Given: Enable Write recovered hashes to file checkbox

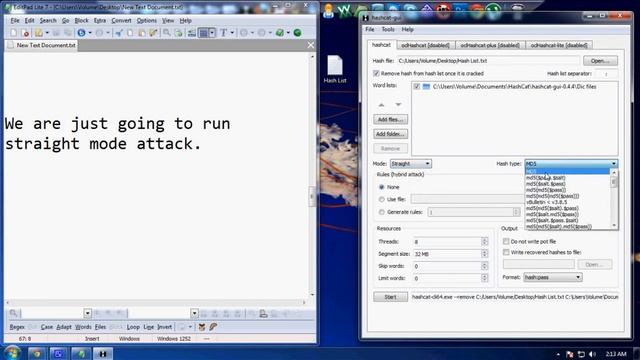Looking at the screenshot, I should click(506, 252).
